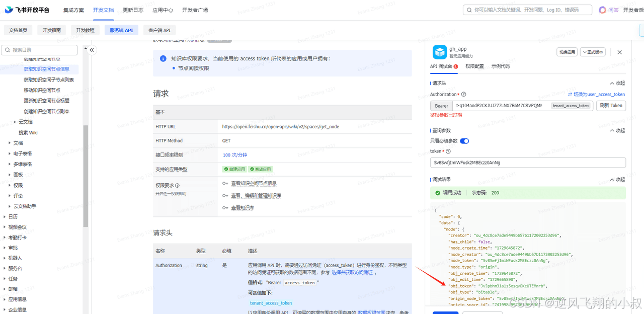Click the tenant_access_token option link

[271, 303]
